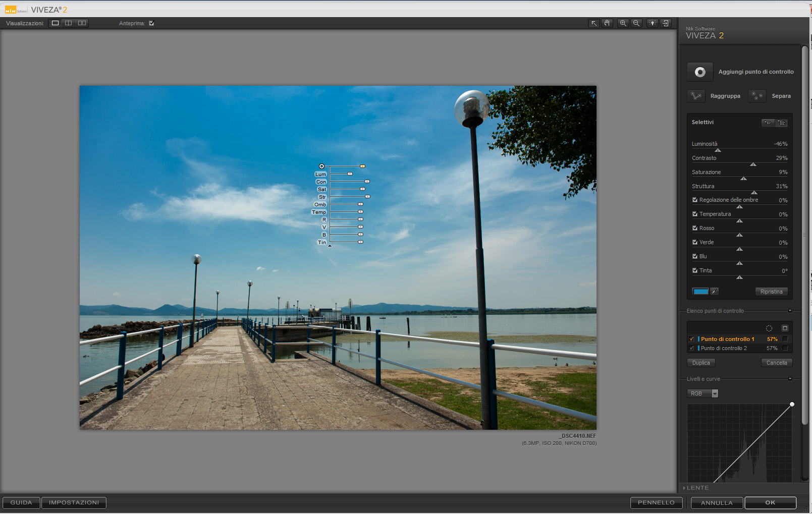Select the arrow pointer tool

coord(594,23)
